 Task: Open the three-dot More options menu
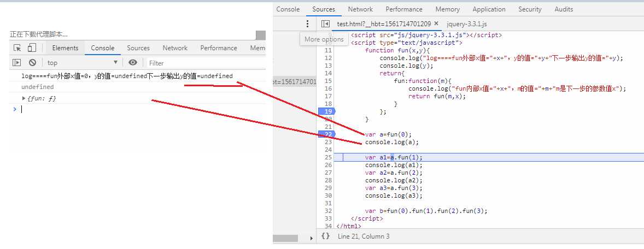(307, 24)
